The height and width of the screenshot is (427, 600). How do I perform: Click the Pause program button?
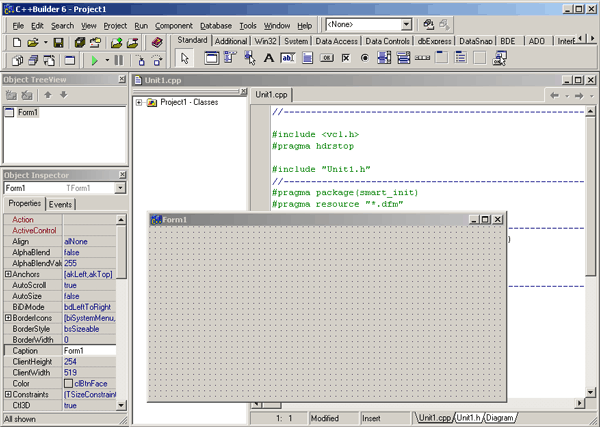pos(119,60)
